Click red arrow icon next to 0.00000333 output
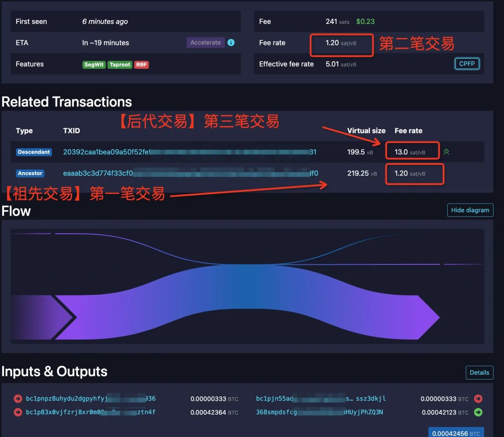This screenshot has height=437, width=504. point(478,399)
